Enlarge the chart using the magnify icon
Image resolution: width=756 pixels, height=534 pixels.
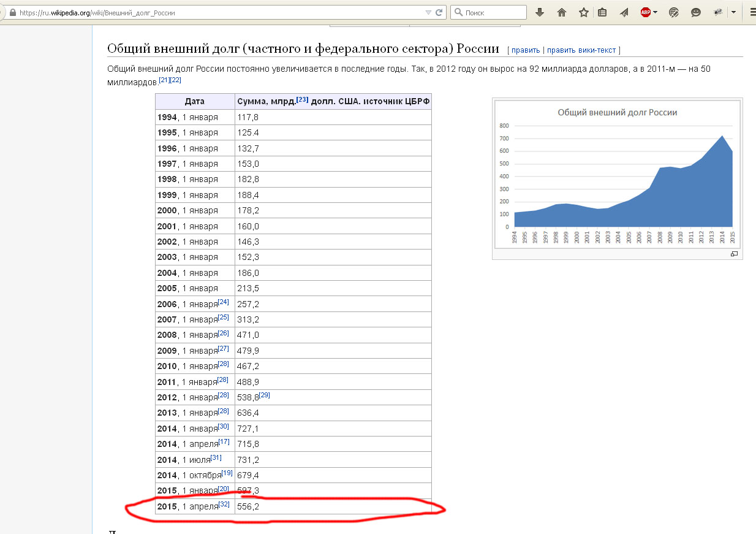click(x=734, y=254)
